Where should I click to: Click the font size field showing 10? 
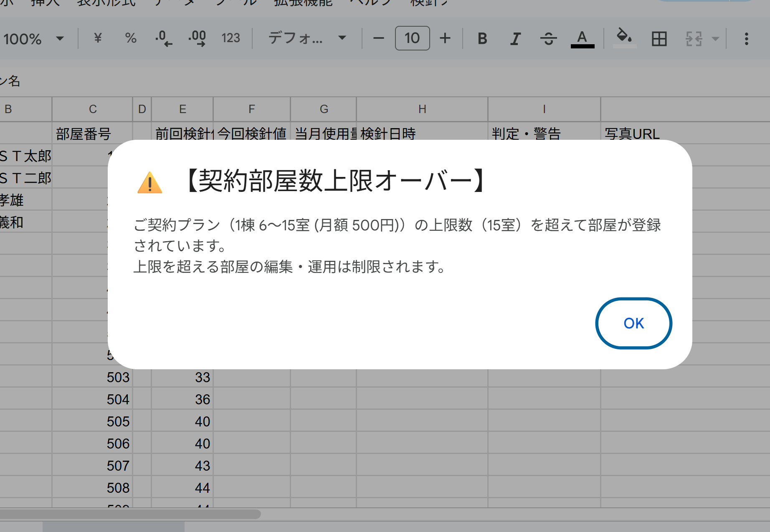click(x=412, y=38)
